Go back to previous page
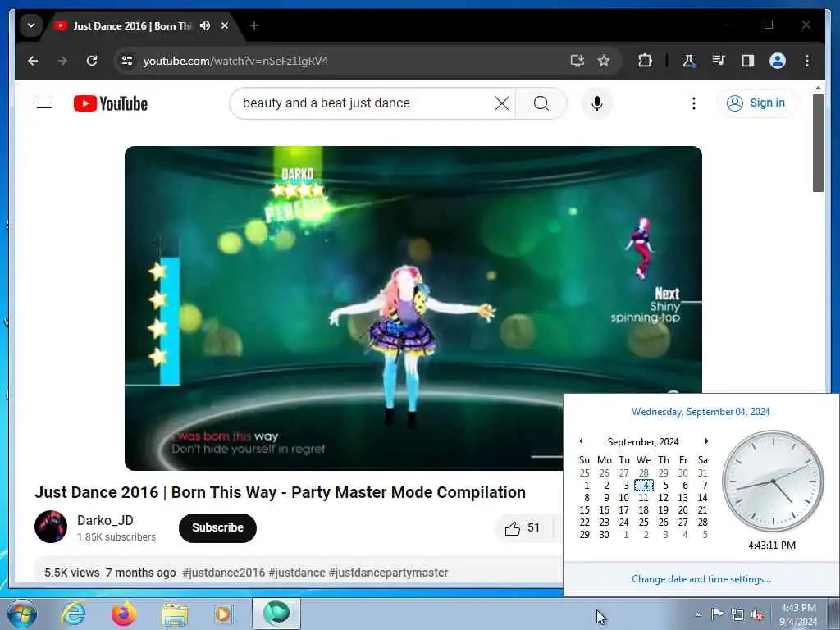Screen dimensions: 840x630 point(33,61)
